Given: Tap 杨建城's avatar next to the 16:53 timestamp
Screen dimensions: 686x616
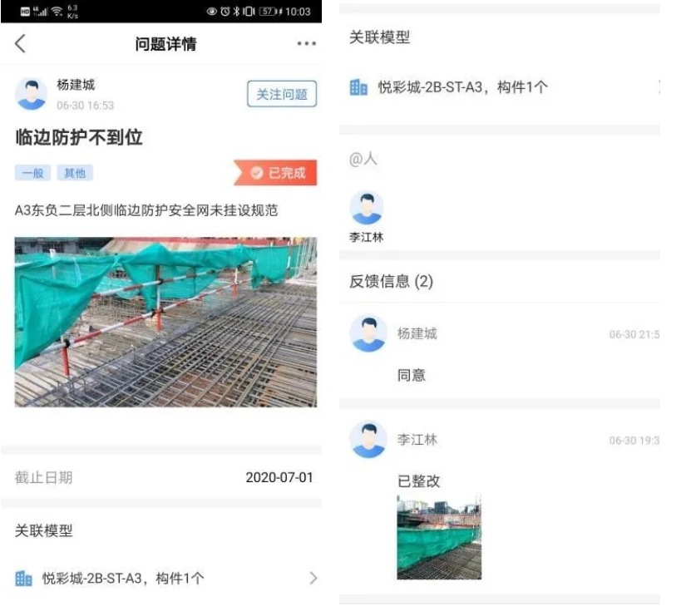Looking at the screenshot, I should [32, 94].
